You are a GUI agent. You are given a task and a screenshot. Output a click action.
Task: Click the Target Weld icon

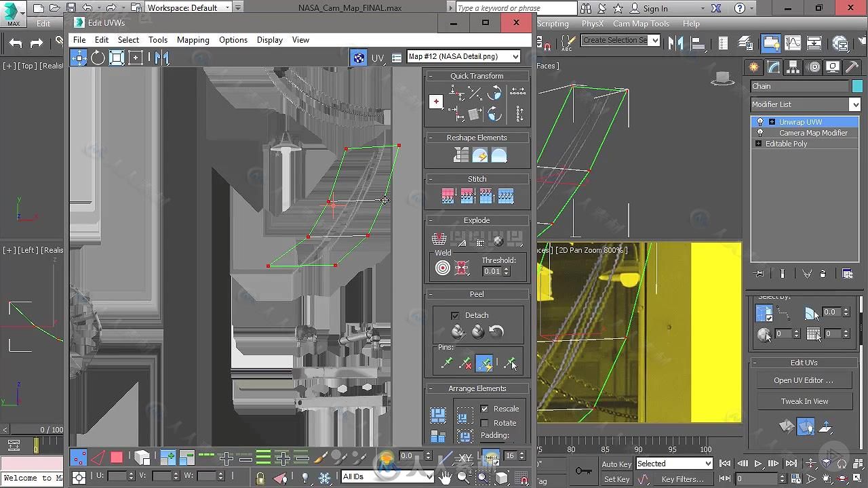point(442,268)
